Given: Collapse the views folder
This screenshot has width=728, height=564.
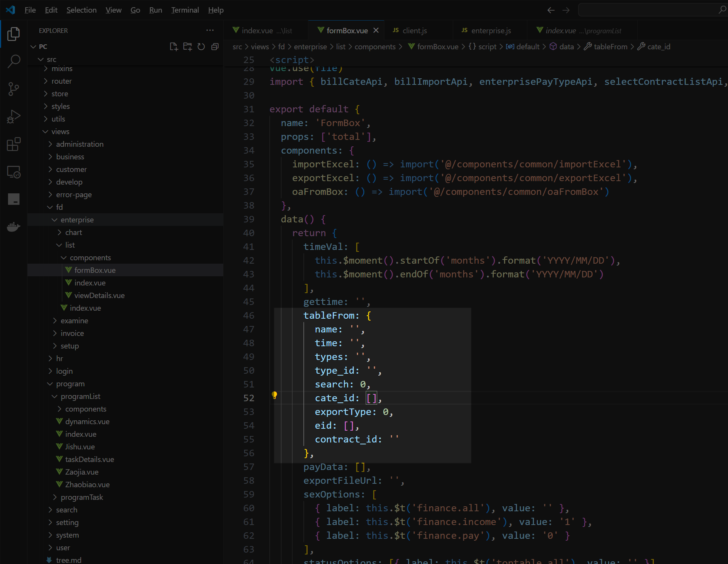Looking at the screenshot, I should [45, 131].
